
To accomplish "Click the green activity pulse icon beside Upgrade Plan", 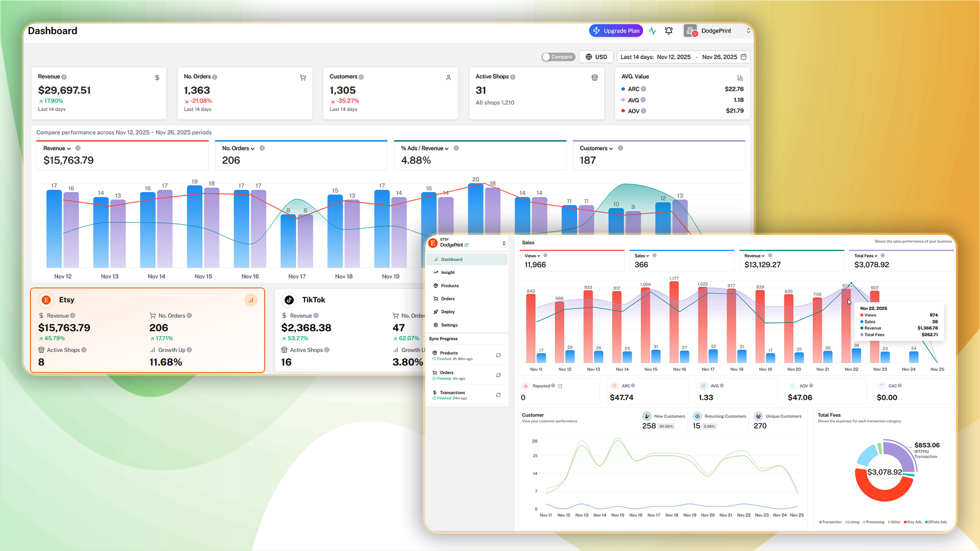I will click(x=652, y=31).
